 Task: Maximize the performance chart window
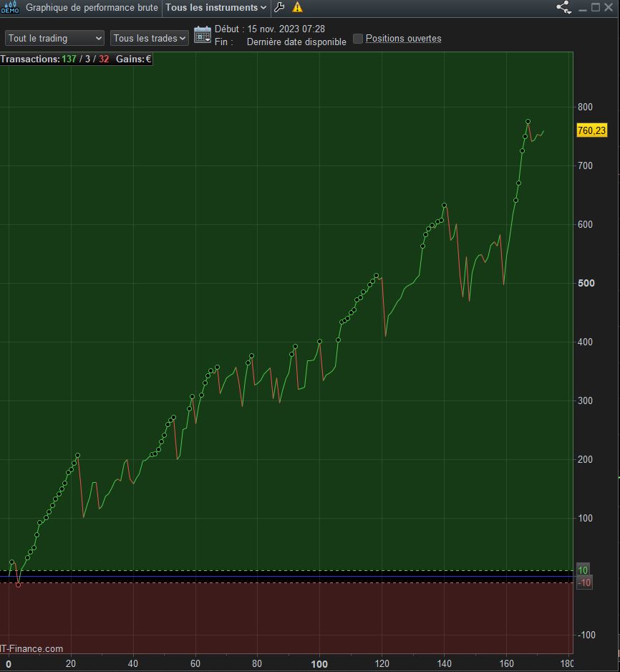point(595,7)
